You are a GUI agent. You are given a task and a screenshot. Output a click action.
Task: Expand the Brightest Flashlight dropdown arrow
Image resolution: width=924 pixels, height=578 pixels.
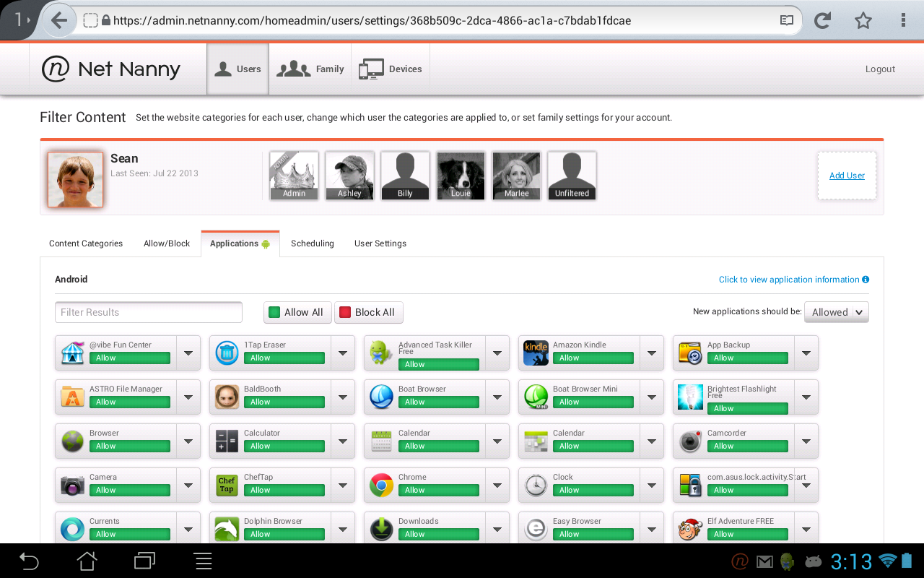pyautogui.click(x=806, y=397)
